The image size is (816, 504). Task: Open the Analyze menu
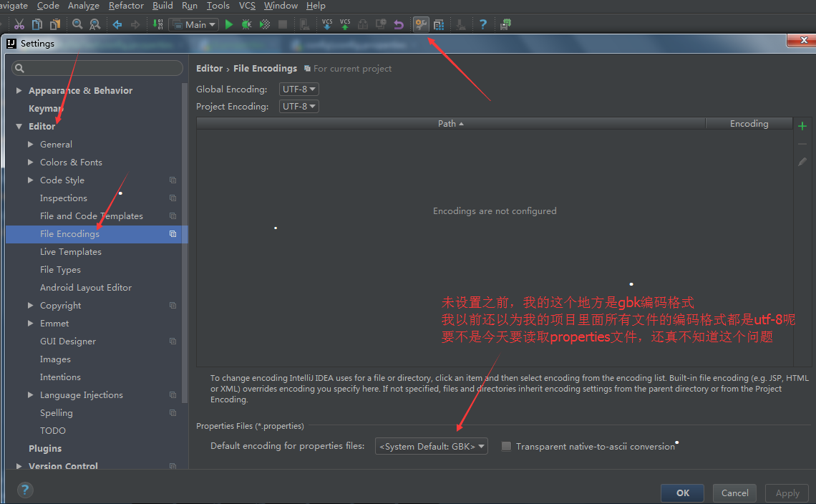pyautogui.click(x=83, y=6)
